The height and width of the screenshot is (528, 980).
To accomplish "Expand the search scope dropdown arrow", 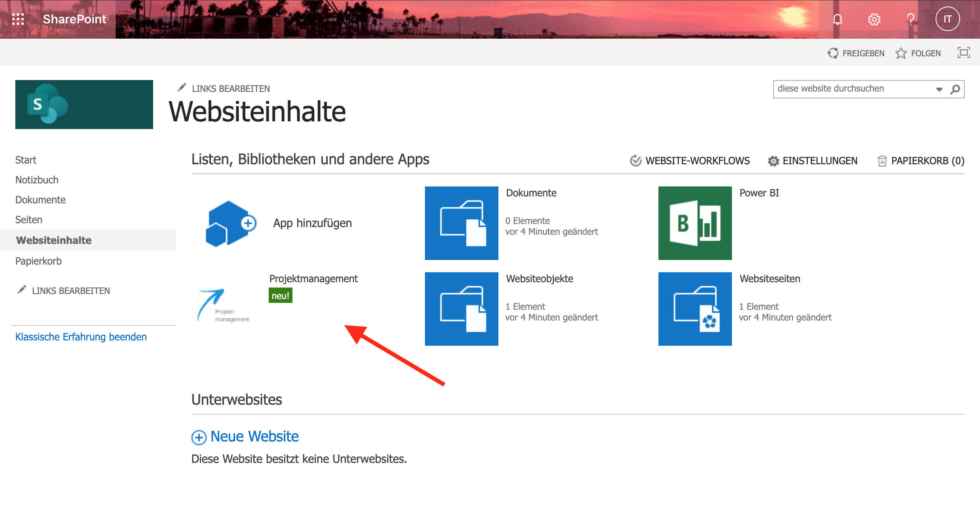I will coord(939,89).
